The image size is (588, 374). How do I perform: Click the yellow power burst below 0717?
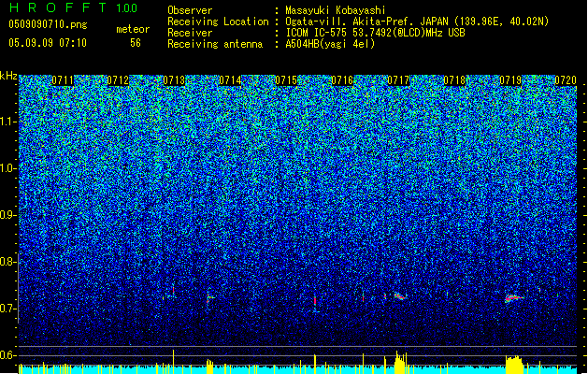(x=400, y=363)
